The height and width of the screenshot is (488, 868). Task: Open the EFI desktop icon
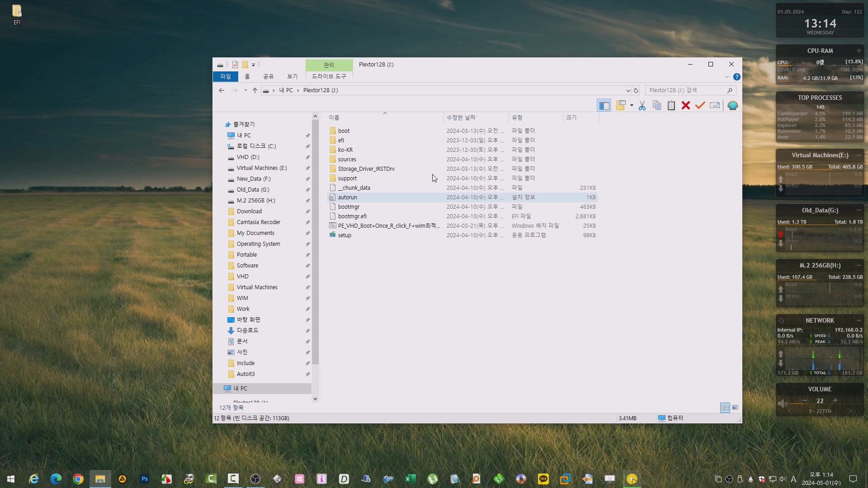17,14
